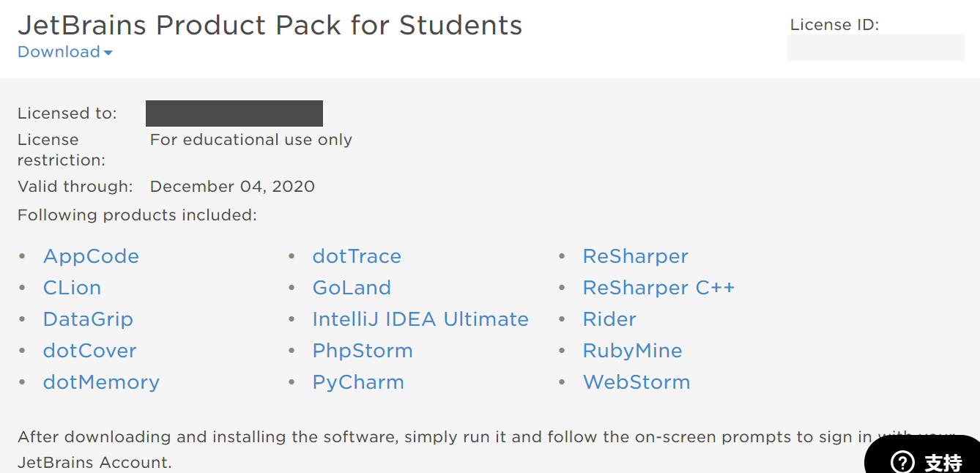The image size is (980, 473).
Task: Expand the Download dropdown arrow
Action: (108, 53)
